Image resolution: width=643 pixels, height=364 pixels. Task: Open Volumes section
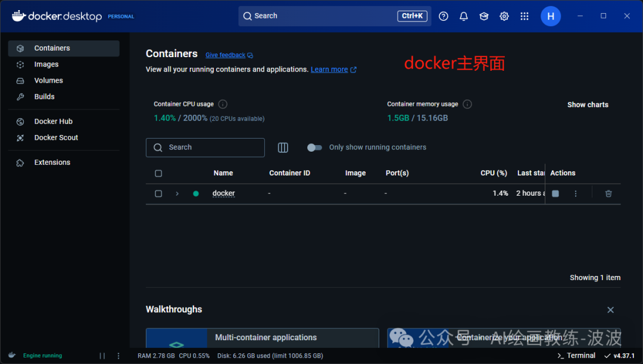[64, 81]
